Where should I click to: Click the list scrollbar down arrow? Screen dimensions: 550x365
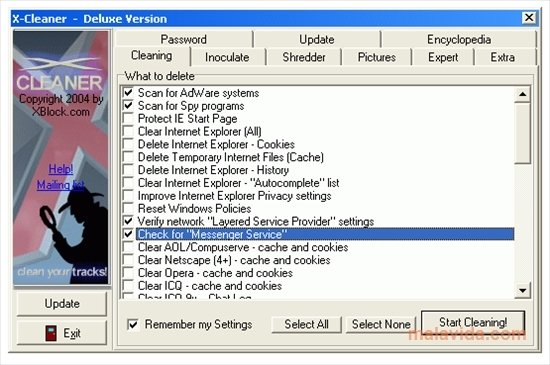(523, 290)
